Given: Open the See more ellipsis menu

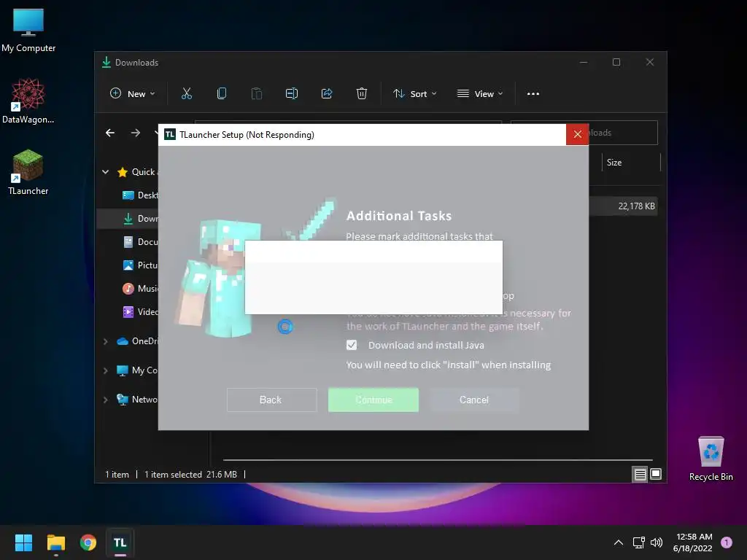Looking at the screenshot, I should [x=533, y=94].
